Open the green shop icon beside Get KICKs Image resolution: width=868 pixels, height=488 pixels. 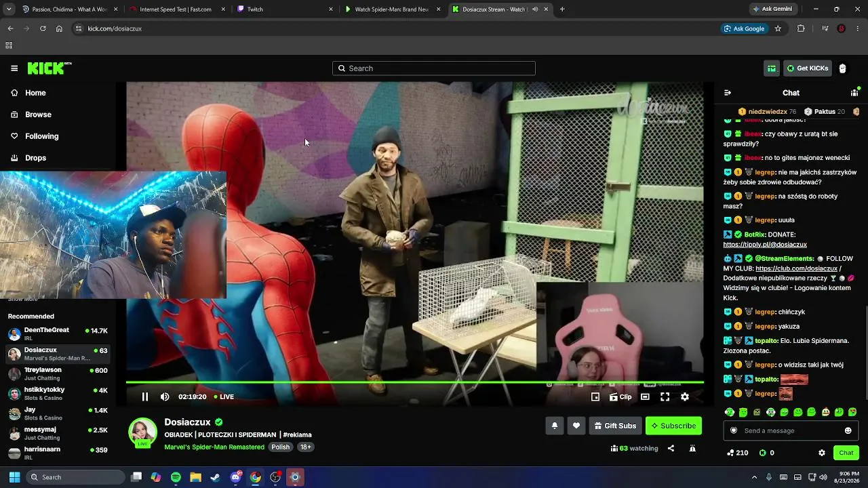pos(772,68)
